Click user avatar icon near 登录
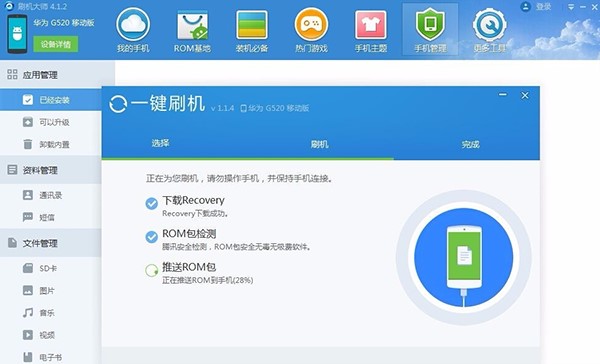 (526, 7)
